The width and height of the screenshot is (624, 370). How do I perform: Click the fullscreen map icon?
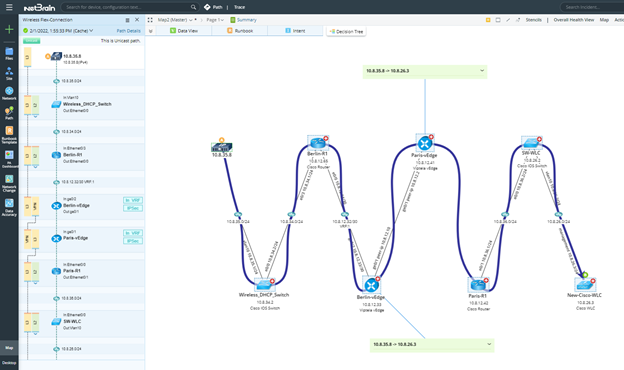tap(150, 20)
